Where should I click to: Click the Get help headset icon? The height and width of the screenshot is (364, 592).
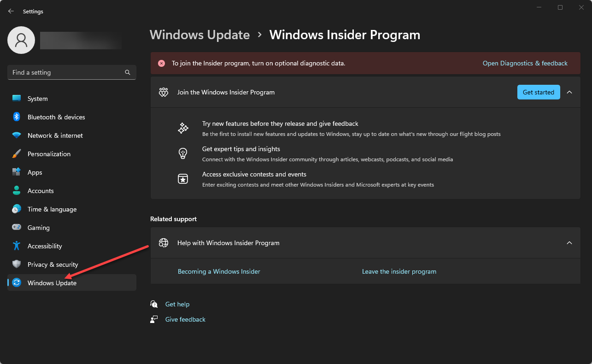click(154, 304)
